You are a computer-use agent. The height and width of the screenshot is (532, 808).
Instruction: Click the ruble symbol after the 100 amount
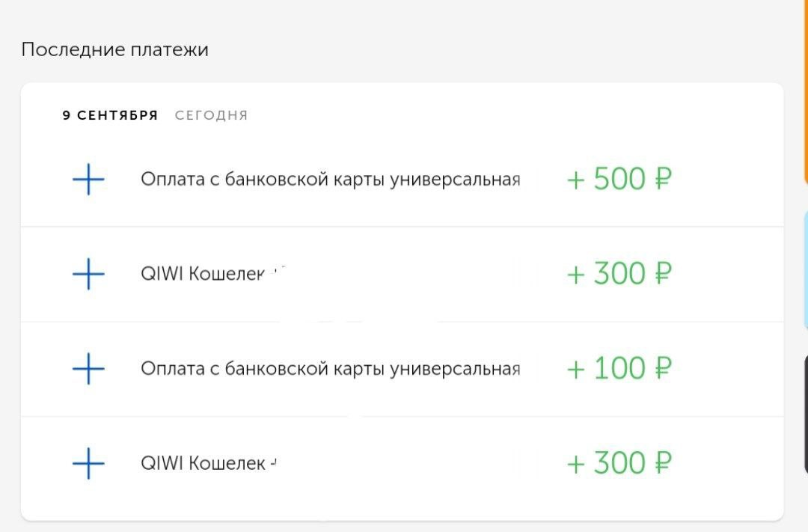(x=661, y=368)
